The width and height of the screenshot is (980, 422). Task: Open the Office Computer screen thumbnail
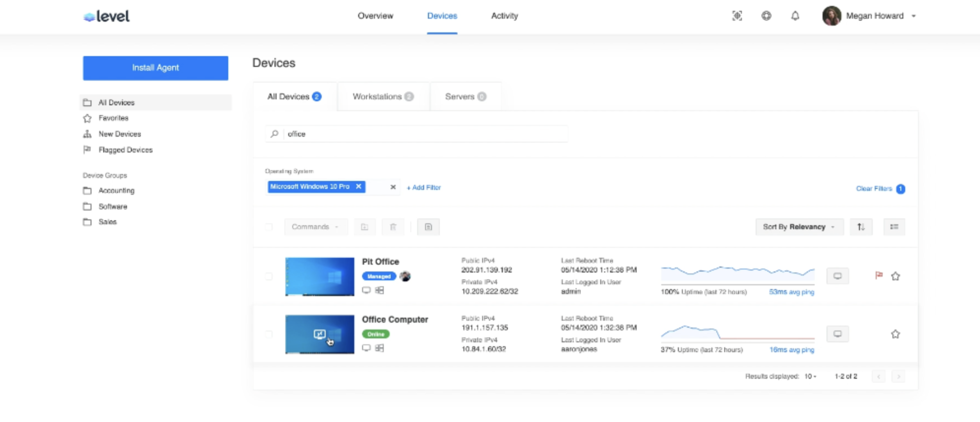pos(320,334)
